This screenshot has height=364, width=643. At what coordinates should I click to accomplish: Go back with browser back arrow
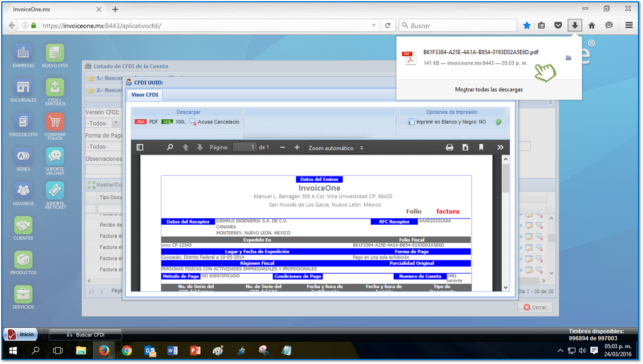pyautogui.click(x=12, y=25)
